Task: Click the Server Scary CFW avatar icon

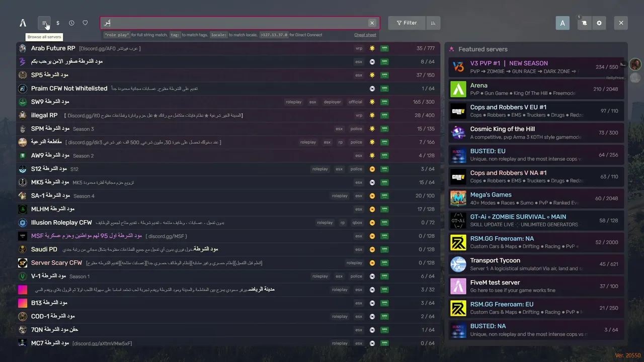Action: (x=23, y=263)
